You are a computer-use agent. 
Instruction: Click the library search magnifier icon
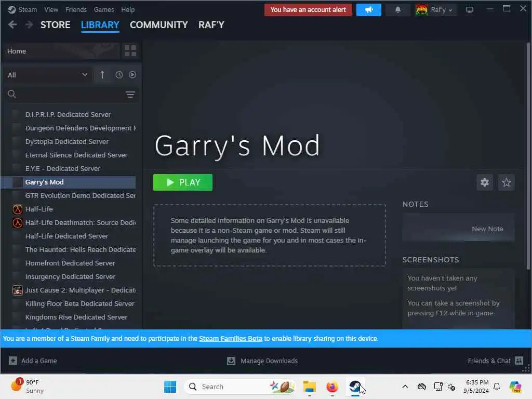click(12, 94)
